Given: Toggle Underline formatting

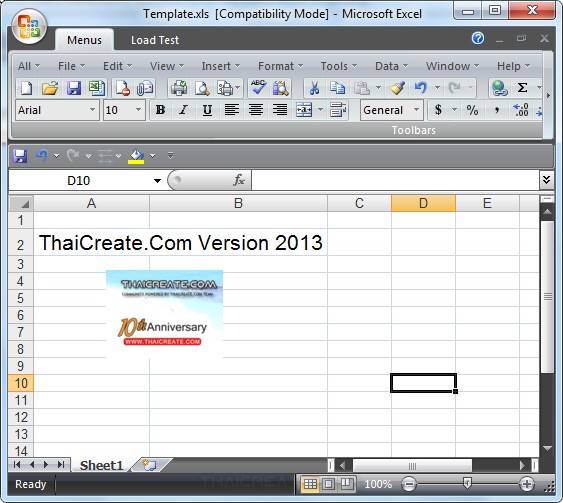Looking at the screenshot, I should coord(207,110).
